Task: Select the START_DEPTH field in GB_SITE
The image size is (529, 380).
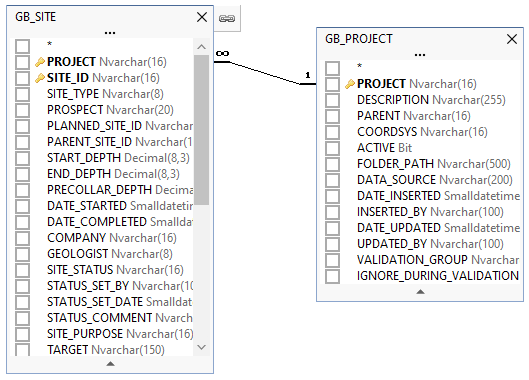Action: point(118,158)
